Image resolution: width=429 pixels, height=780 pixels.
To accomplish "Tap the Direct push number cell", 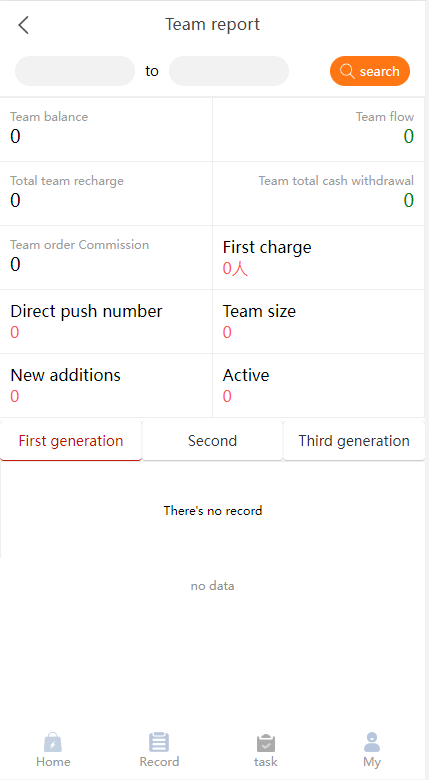I will pyautogui.click(x=106, y=322).
